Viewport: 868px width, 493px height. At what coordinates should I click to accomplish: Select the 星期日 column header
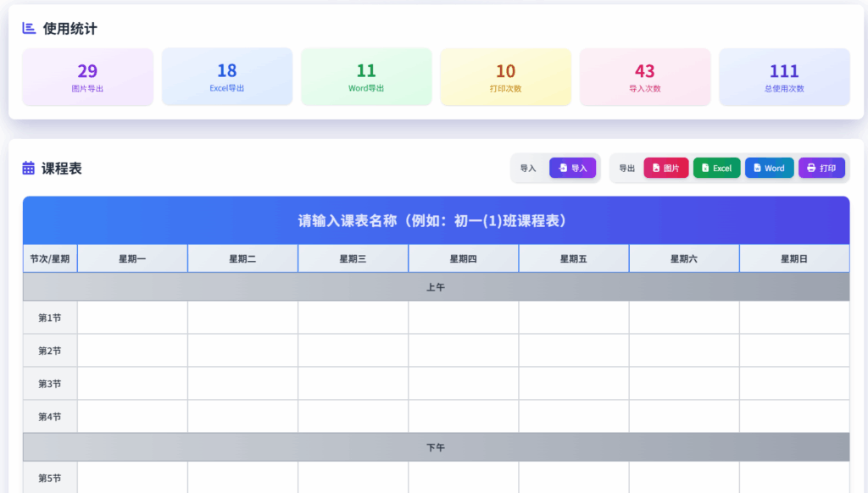pyautogui.click(x=794, y=258)
